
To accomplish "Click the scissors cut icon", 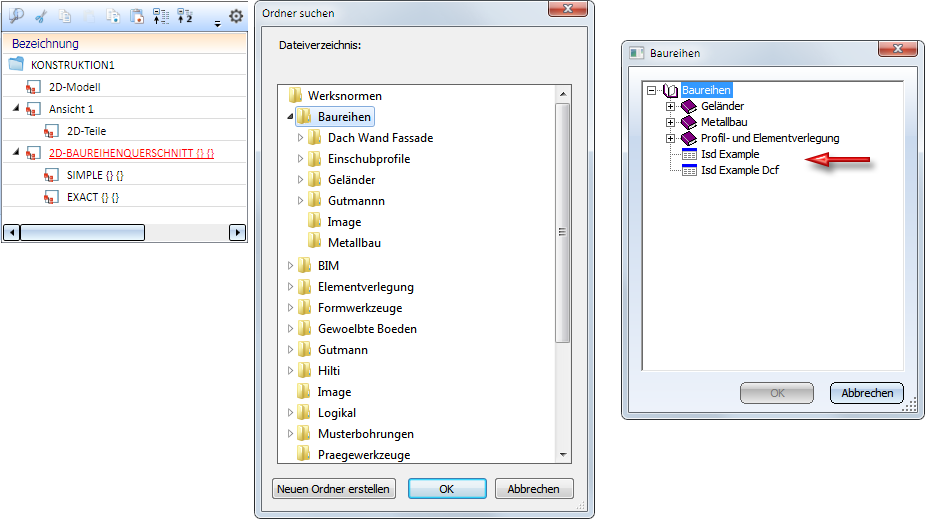I will 41,17.
